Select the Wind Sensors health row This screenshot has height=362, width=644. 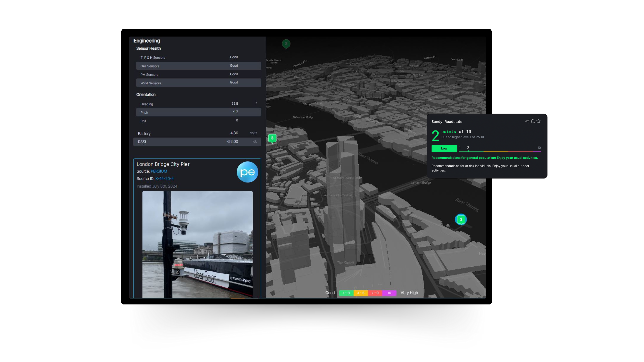[199, 83]
